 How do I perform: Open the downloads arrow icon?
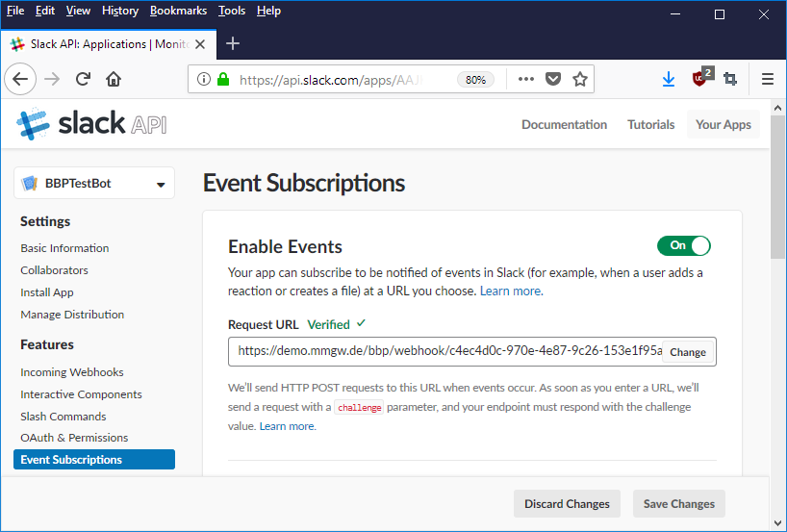point(668,79)
